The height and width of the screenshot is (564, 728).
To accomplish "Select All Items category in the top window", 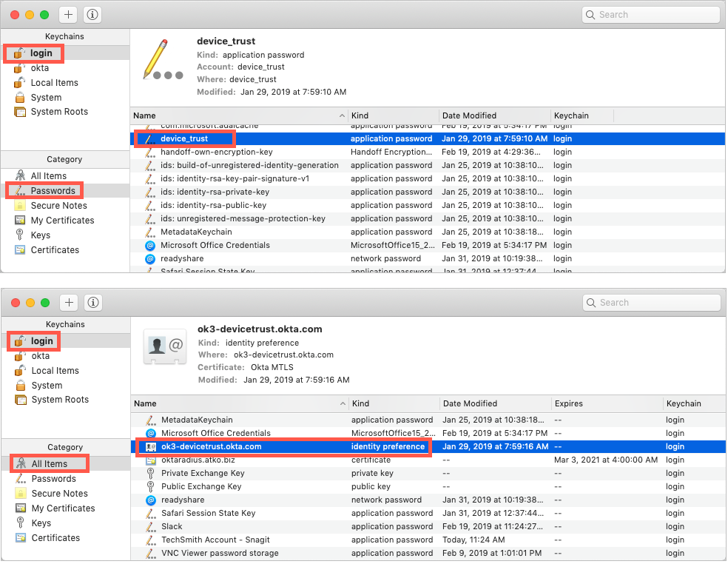I will (x=49, y=176).
